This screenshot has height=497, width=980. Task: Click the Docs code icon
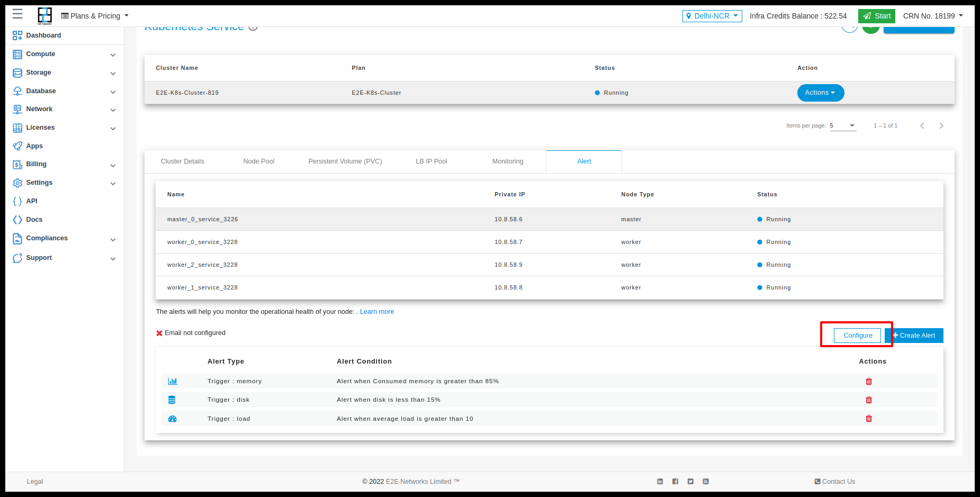(17, 220)
